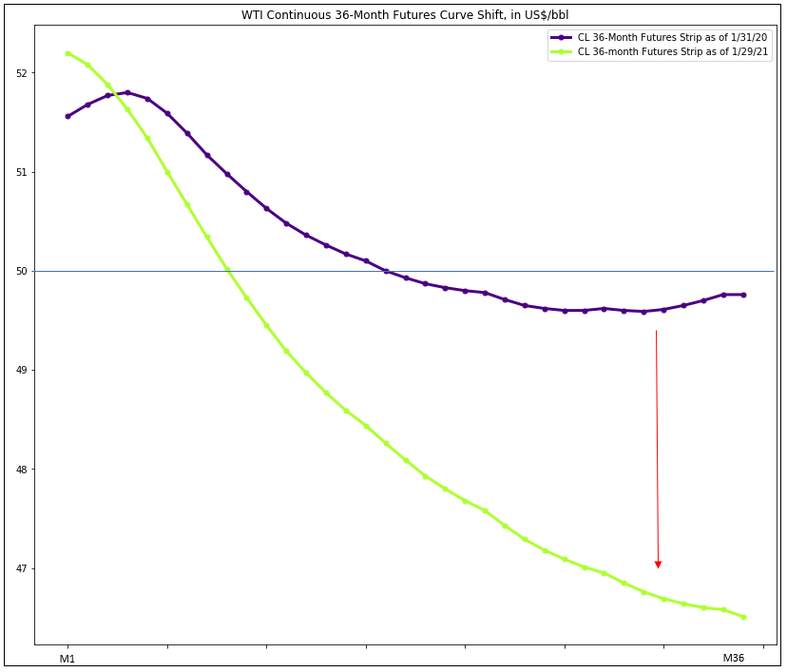
Task: Click the first purple data point at M1
Action: coord(68,116)
